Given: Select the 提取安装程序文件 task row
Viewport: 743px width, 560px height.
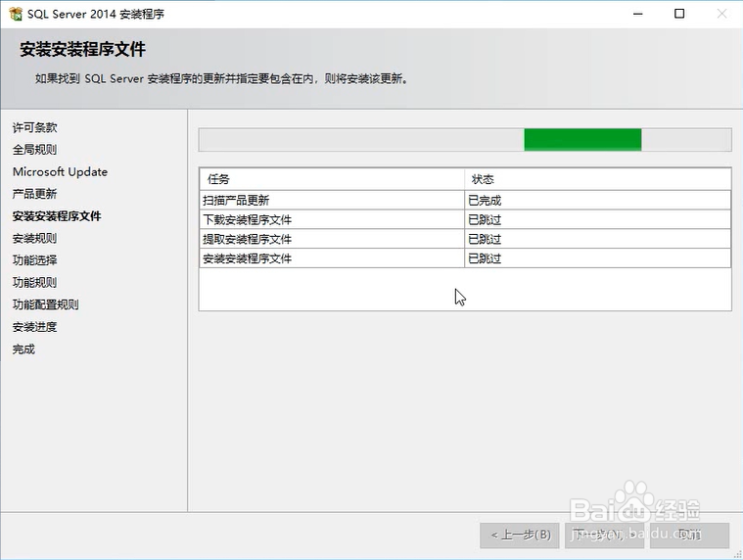Looking at the screenshot, I should 465,239.
